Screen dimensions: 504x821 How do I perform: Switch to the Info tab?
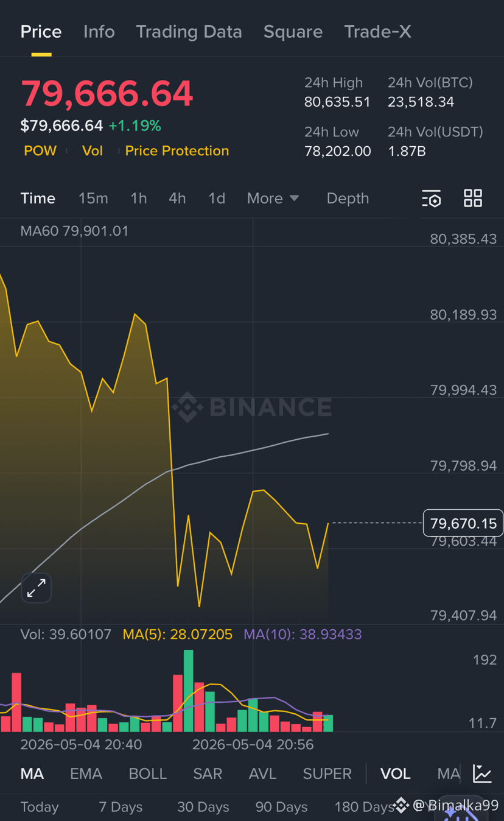(99, 32)
